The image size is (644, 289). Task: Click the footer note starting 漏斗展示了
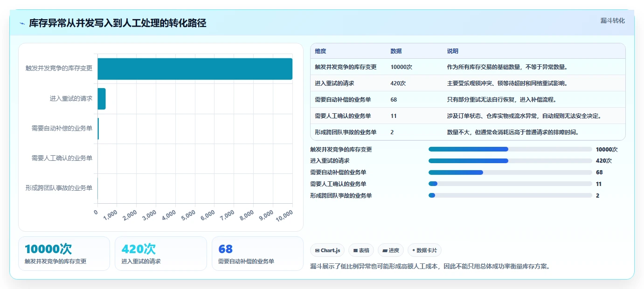click(430, 267)
